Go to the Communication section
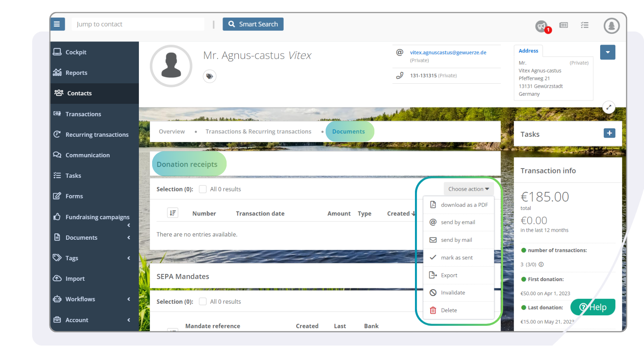 point(87,155)
